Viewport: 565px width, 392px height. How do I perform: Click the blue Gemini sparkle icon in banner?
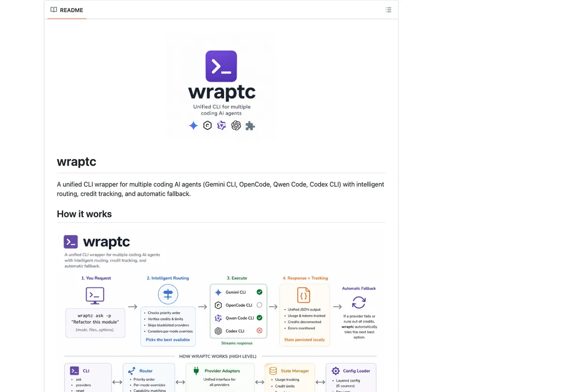193,126
